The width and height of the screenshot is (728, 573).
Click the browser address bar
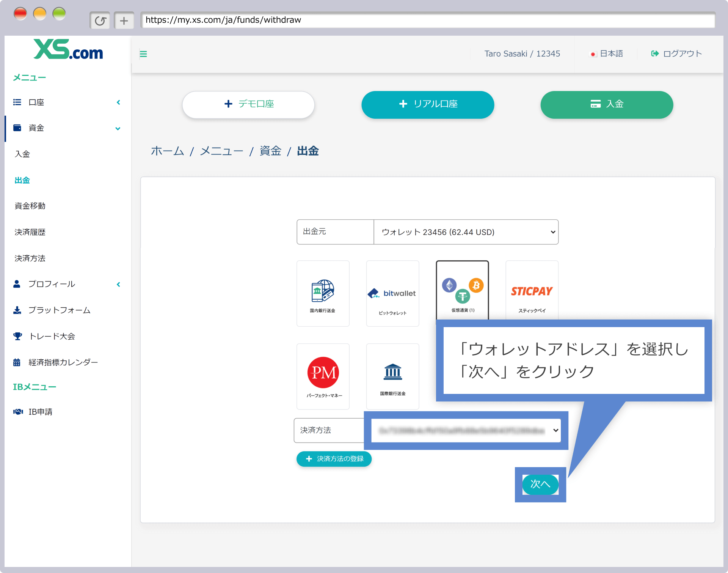[x=428, y=20]
